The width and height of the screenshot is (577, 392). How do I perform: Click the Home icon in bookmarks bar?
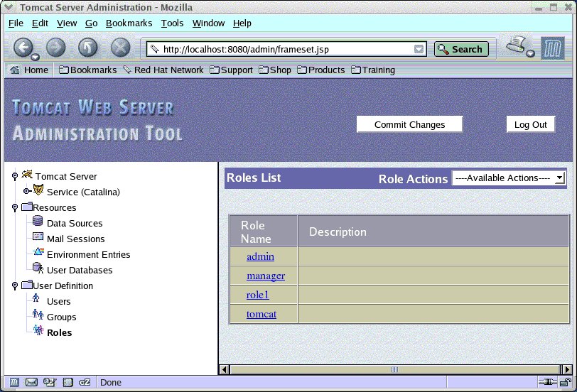click(x=15, y=70)
